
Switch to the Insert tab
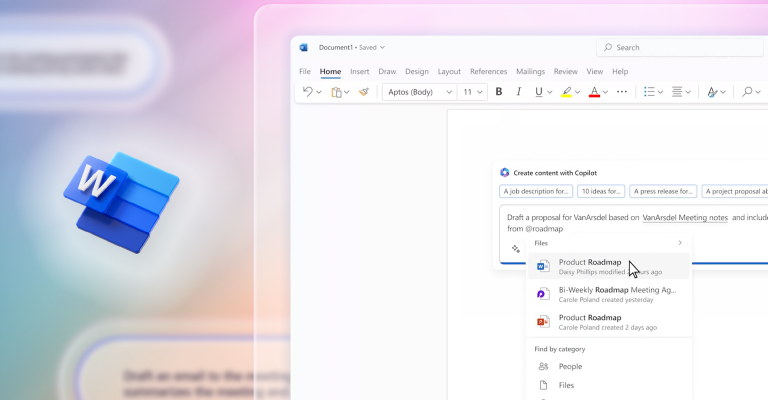pos(360,71)
